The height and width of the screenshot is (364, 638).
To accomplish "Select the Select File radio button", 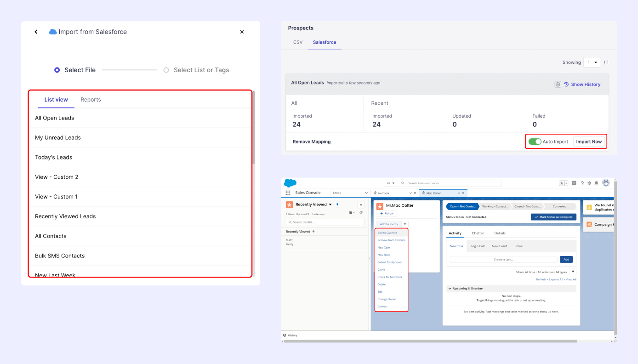I will point(57,69).
